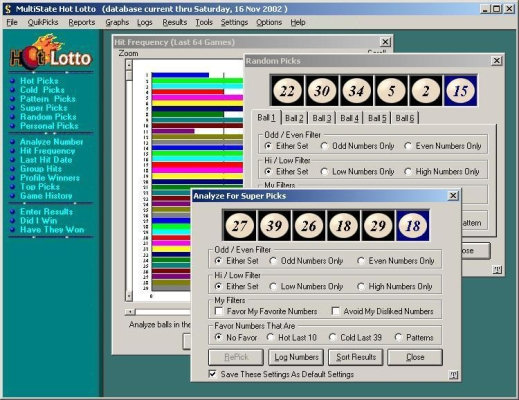Open Game History from the sidebar

[46, 196]
